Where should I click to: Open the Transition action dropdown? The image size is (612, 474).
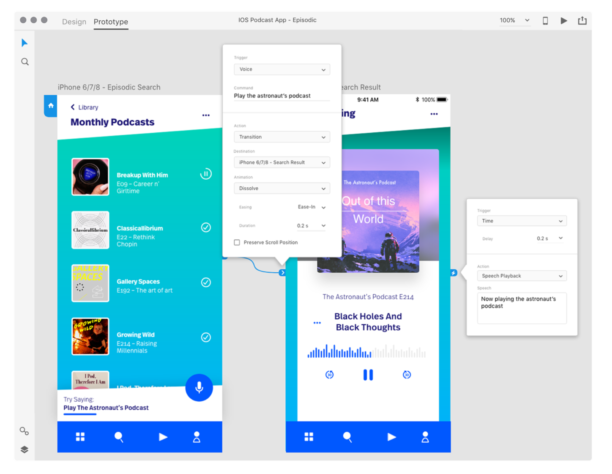[282, 137]
